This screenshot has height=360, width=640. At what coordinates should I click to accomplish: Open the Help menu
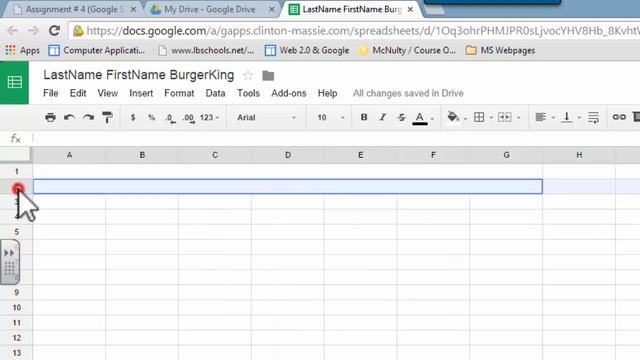[327, 93]
